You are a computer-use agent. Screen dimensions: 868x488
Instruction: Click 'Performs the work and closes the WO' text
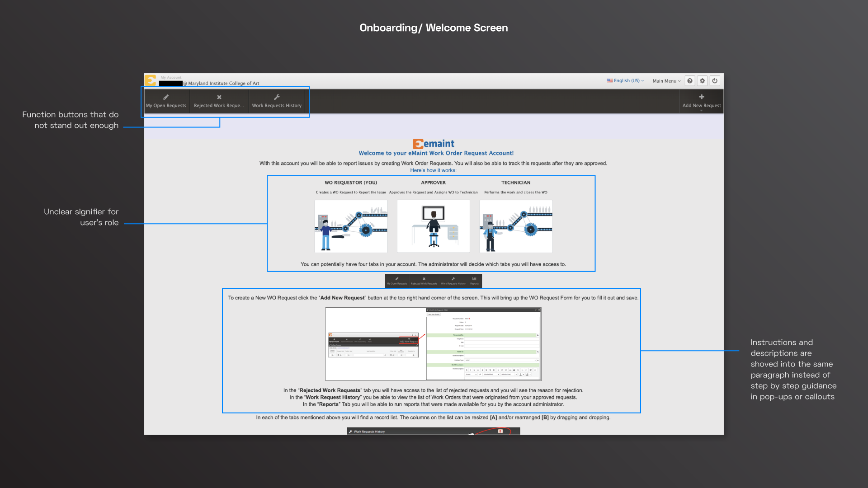click(x=516, y=192)
